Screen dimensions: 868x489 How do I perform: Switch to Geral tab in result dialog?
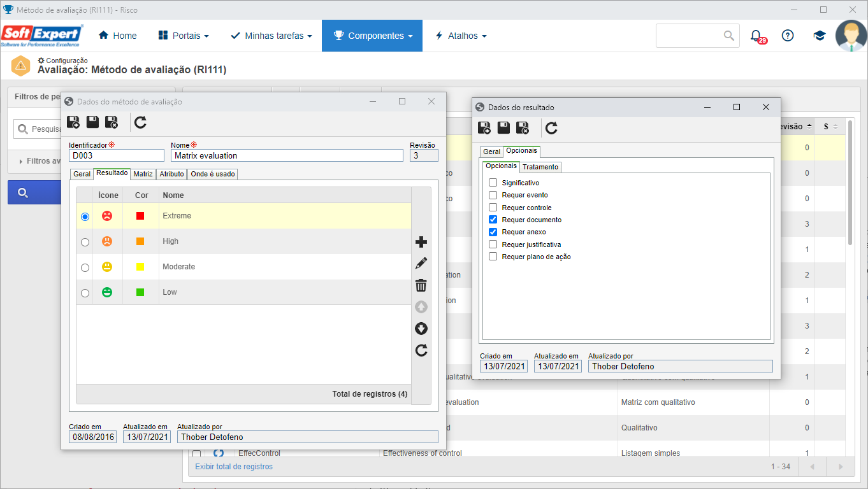pyautogui.click(x=491, y=152)
